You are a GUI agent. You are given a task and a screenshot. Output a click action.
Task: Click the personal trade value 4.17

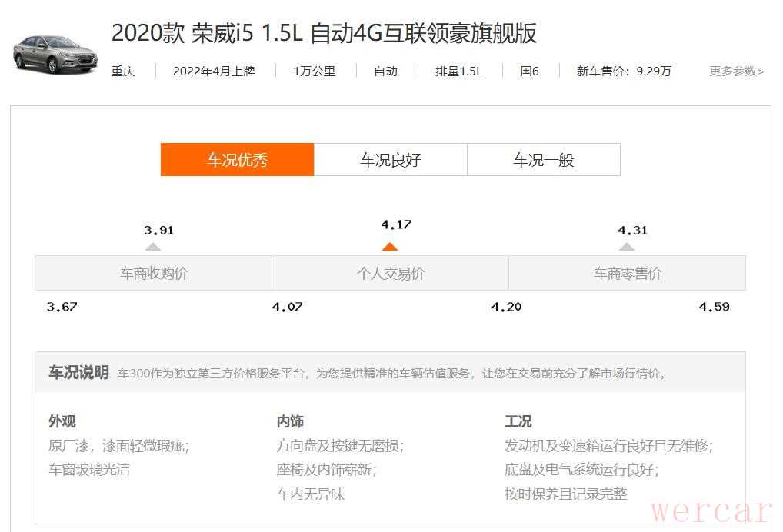pyautogui.click(x=396, y=224)
